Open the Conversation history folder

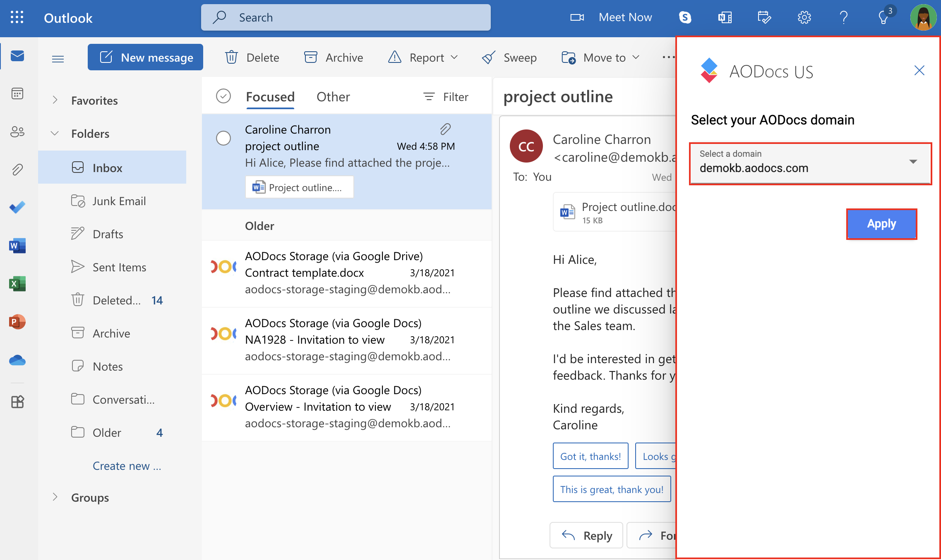112,400
